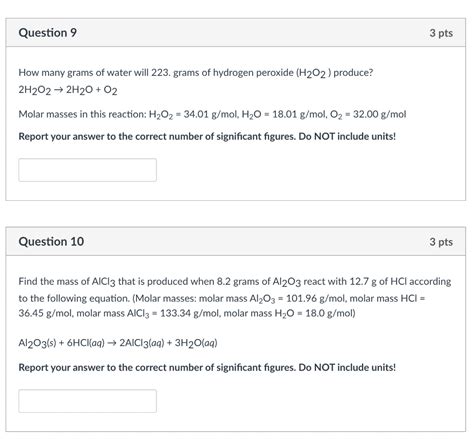Click the Question 10 answer input box
The height and width of the screenshot is (439, 474).
click(x=87, y=401)
